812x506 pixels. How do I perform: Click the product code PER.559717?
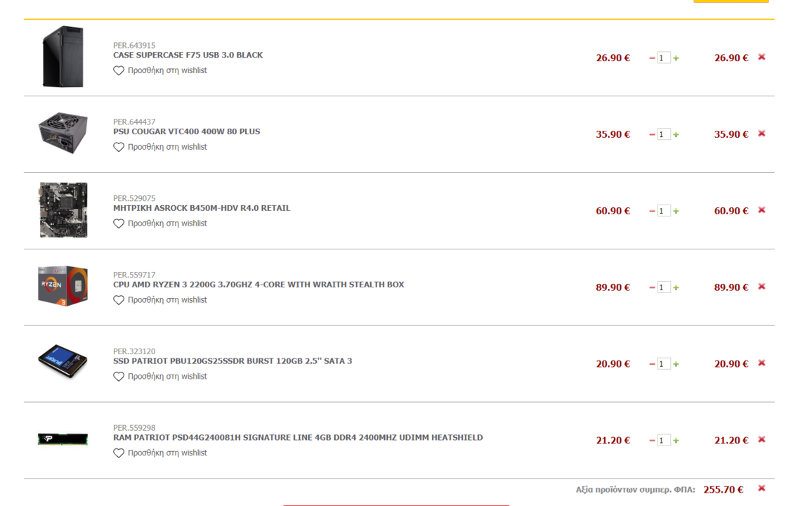click(134, 275)
